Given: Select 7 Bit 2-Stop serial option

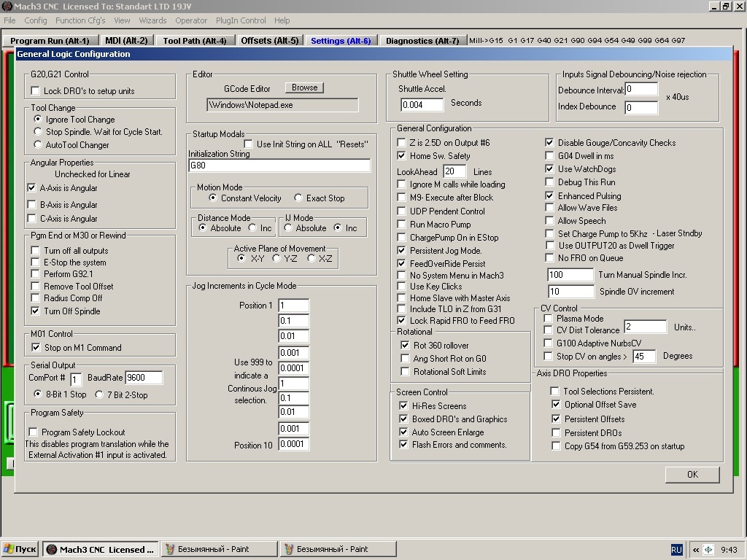Looking at the screenshot, I should 99,394.
